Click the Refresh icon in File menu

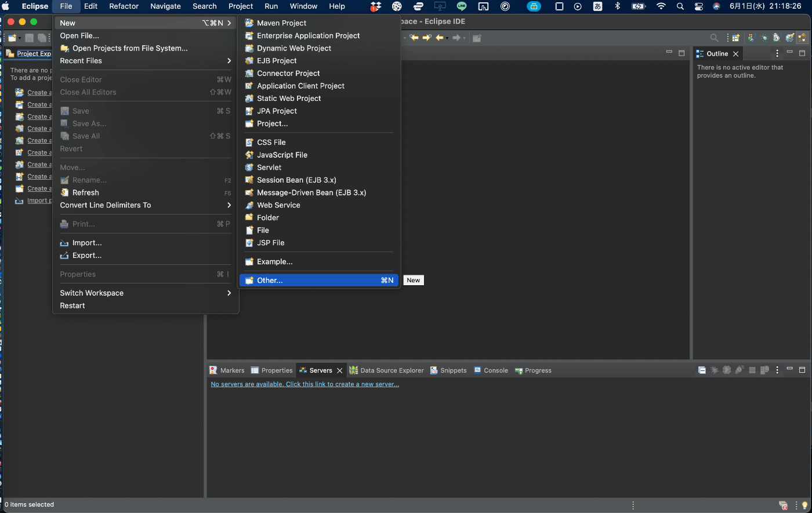point(65,193)
